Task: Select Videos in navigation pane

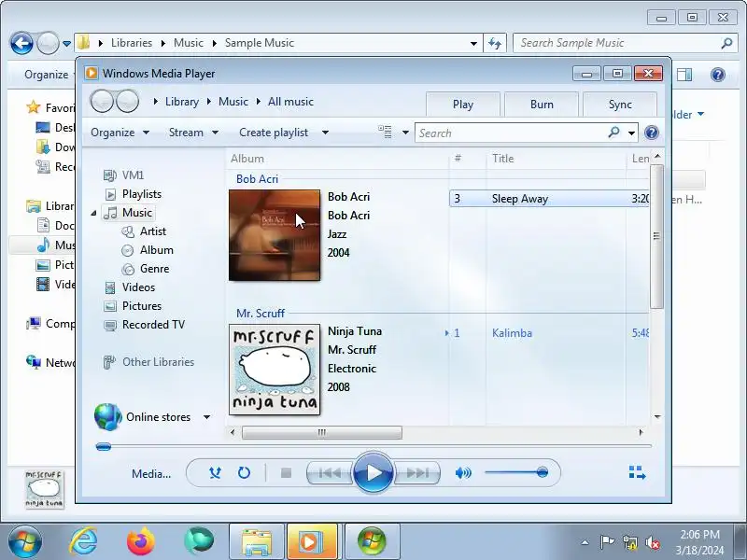Action: click(x=130, y=287)
